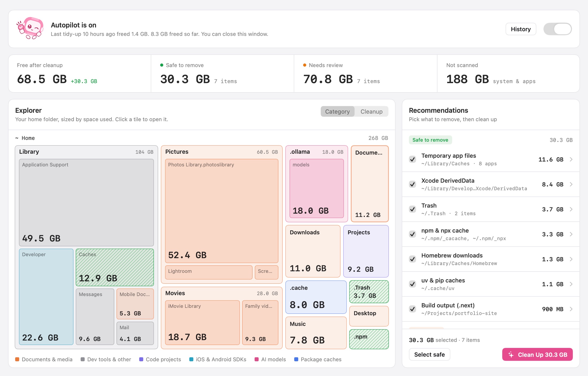
Task: Open the Photos Library.photoslibrary tile
Action: point(222,211)
